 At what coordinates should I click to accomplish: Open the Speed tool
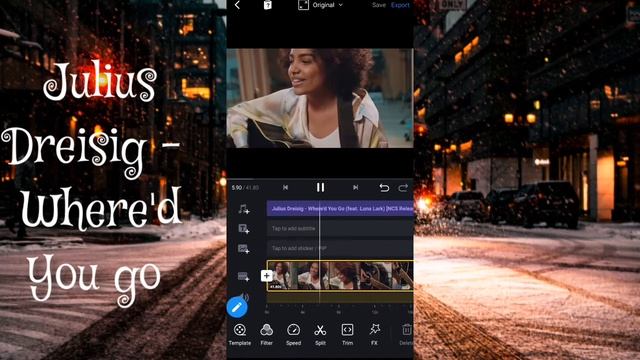point(293,334)
